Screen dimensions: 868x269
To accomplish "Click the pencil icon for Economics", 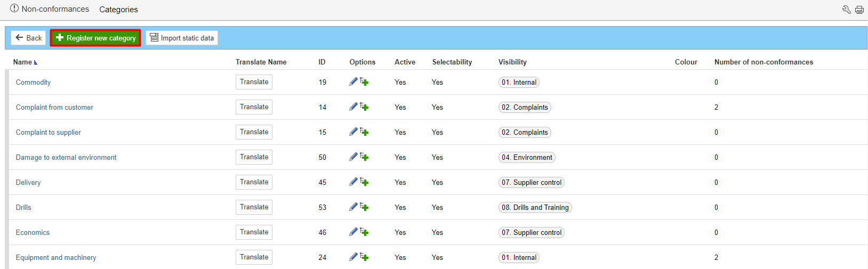I will [353, 232].
